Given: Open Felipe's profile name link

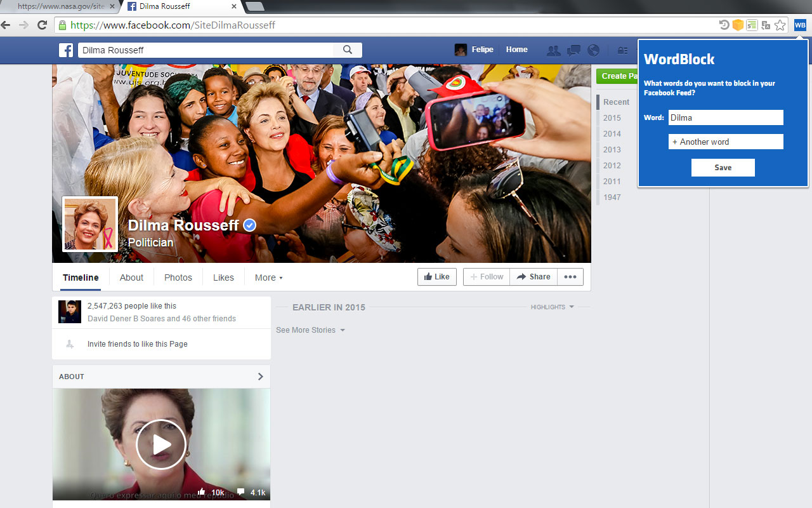Looking at the screenshot, I should pyautogui.click(x=482, y=50).
